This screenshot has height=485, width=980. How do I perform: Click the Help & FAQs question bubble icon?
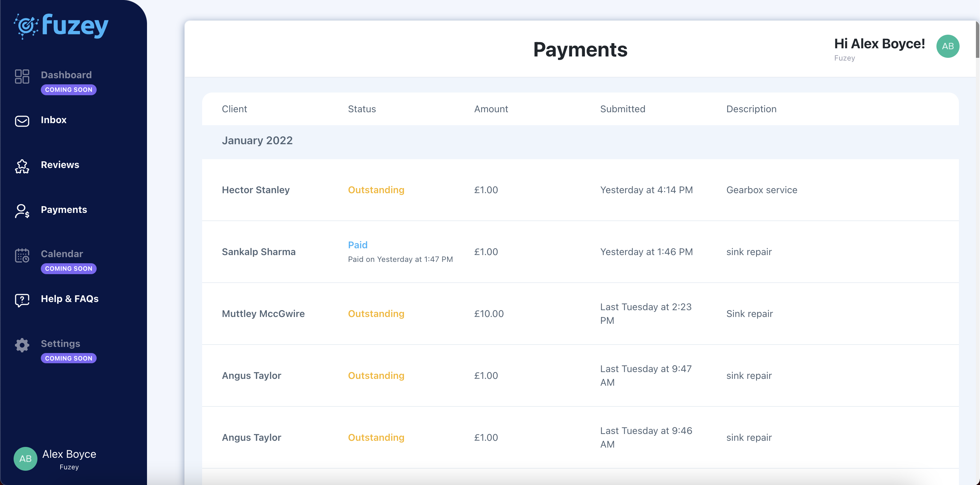pyautogui.click(x=22, y=300)
